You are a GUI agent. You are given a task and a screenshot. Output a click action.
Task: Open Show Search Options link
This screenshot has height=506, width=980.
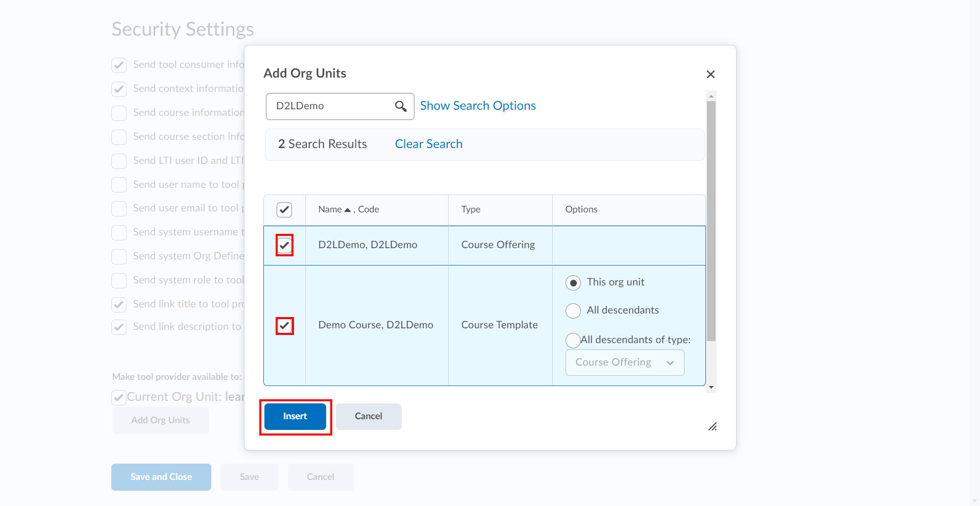(x=478, y=106)
